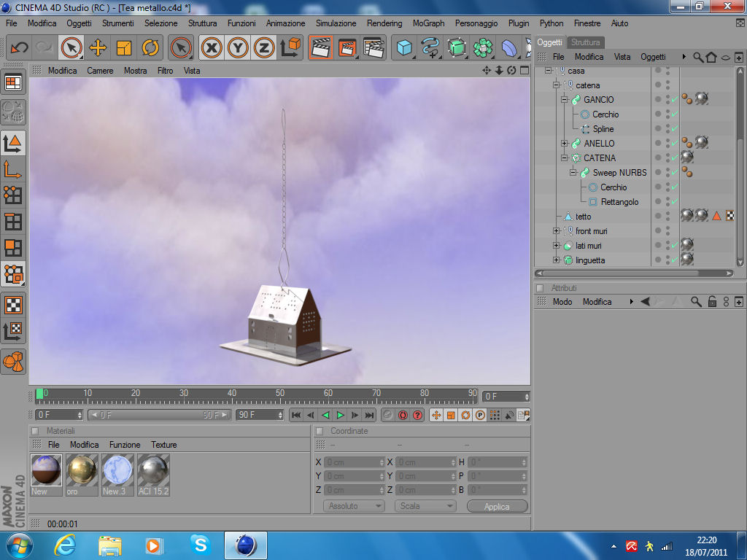Viewport: 747px width, 560px height.
Task: Open the Assoluto dropdown in Coordinate
Action: pyautogui.click(x=354, y=506)
